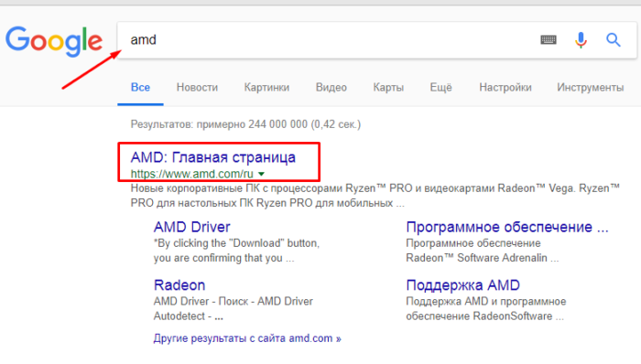This screenshot has height=364, width=641.
Task: Click snippet "By clicking the Download button"
Action: coord(236,251)
